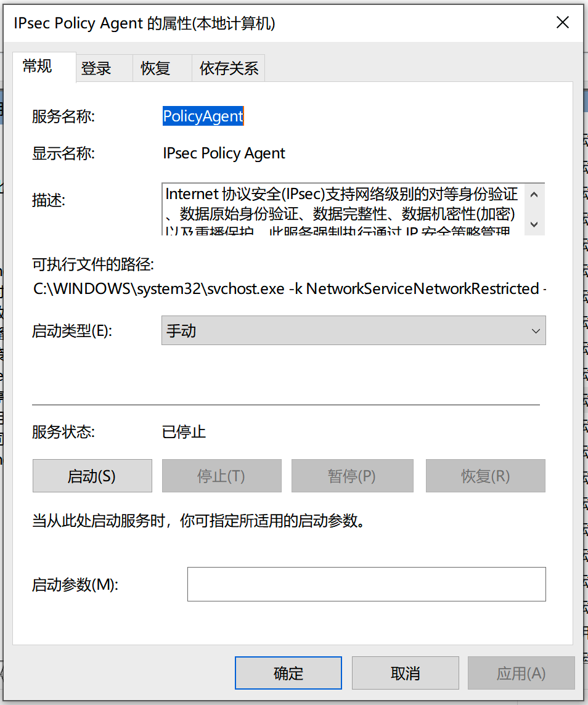The height and width of the screenshot is (705, 588).
Task: Close the IPsec Policy Agent properties dialog
Action: tap(562, 23)
